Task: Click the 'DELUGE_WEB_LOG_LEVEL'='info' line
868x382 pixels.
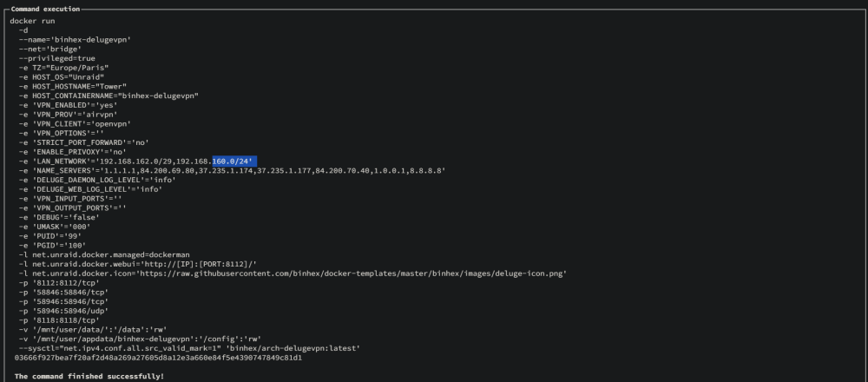Action: click(90, 190)
